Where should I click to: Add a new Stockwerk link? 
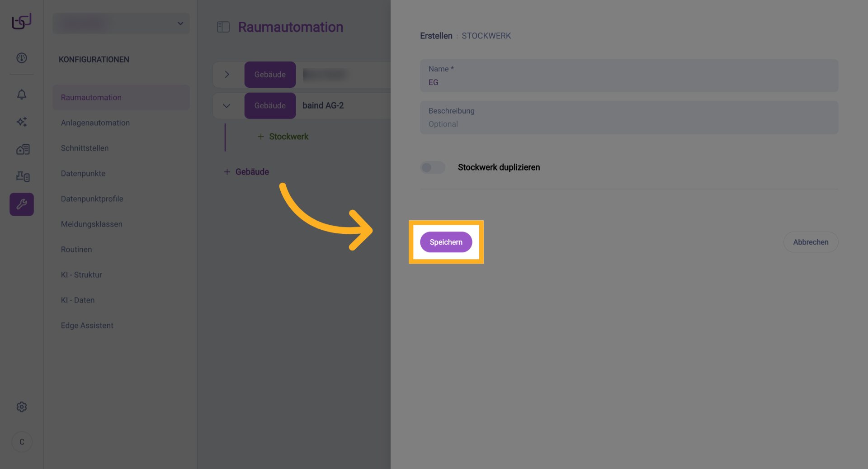pos(283,137)
